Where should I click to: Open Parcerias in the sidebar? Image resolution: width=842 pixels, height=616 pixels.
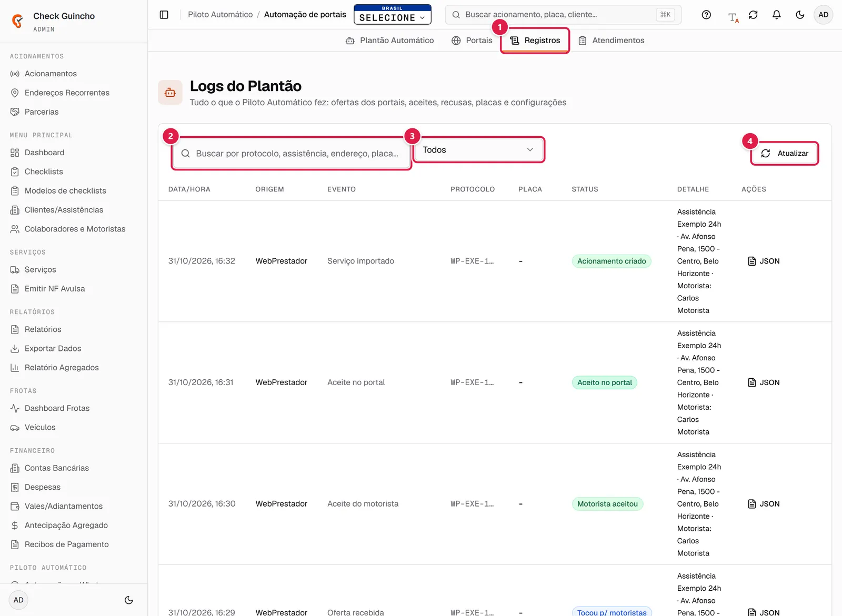click(74, 112)
